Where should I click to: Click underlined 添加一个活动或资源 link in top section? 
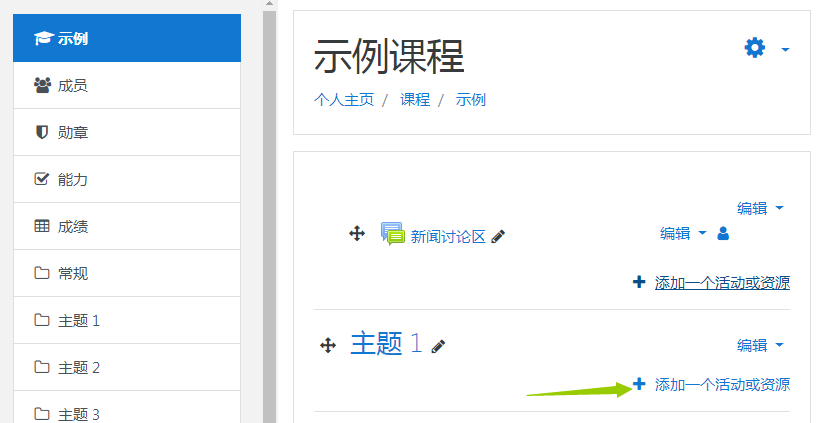pyautogui.click(x=721, y=283)
